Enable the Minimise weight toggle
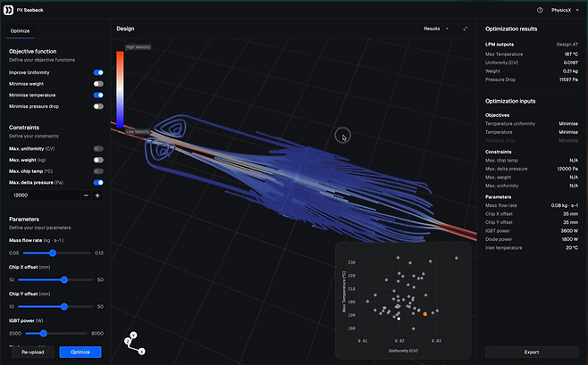 tap(97, 84)
